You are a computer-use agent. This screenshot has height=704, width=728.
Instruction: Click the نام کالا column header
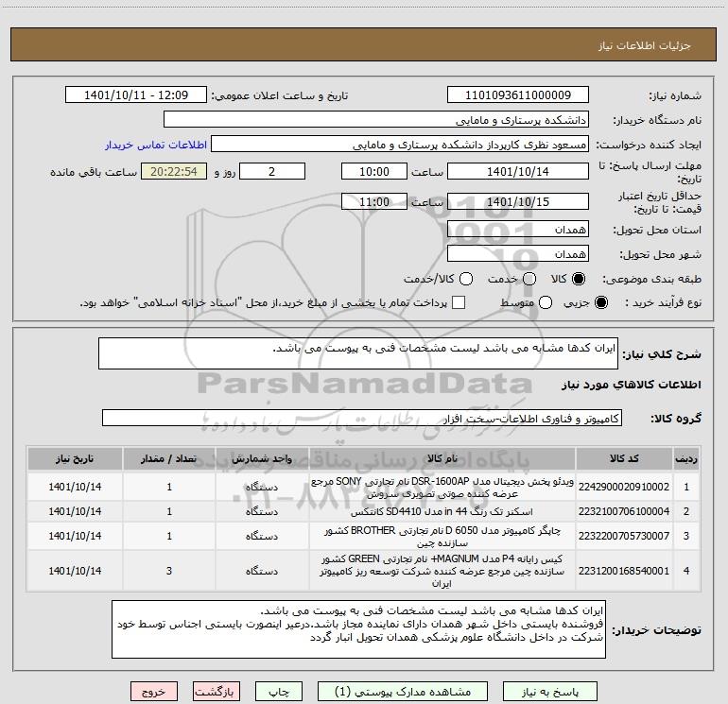coord(442,458)
